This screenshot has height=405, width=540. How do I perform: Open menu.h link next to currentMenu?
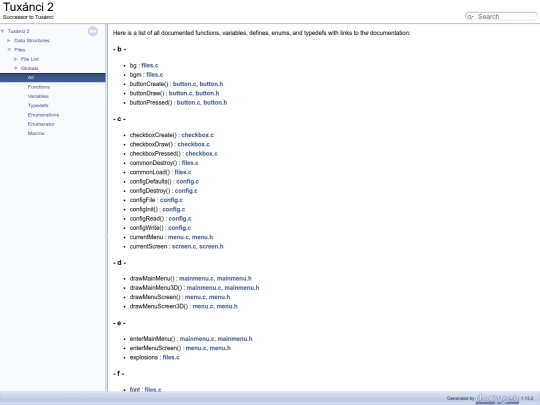[202, 237]
